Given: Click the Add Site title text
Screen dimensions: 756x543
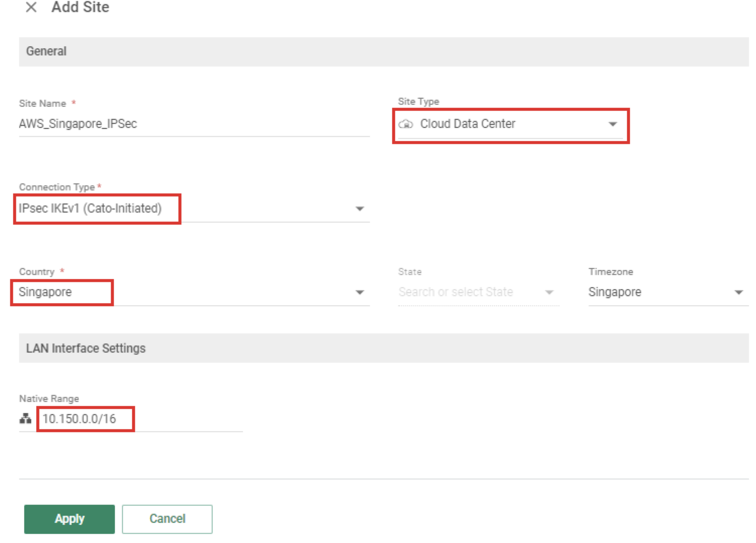Looking at the screenshot, I should pos(80,8).
